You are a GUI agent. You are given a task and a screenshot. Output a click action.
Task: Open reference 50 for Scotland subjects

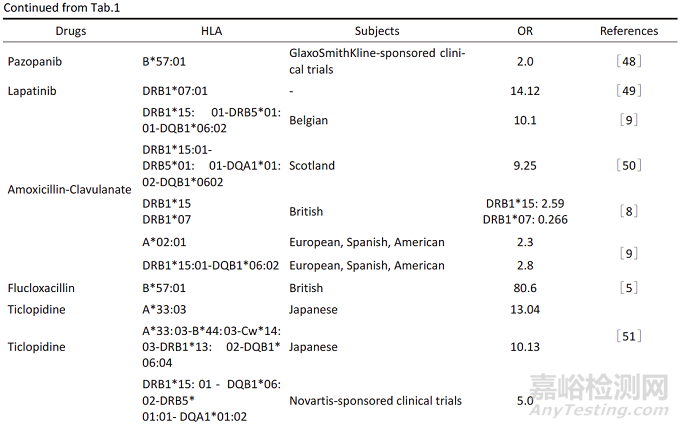point(629,165)
